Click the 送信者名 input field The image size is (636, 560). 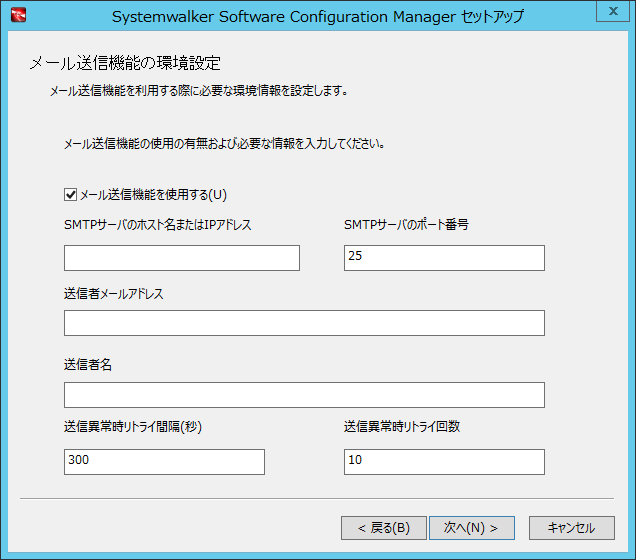click(x=304, y=395)
